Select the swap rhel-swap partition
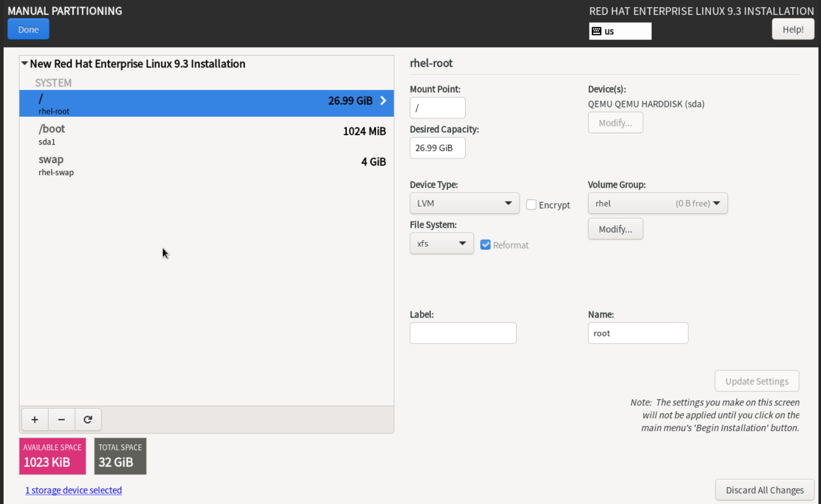The image size is (821, 504). pos(206,165)
